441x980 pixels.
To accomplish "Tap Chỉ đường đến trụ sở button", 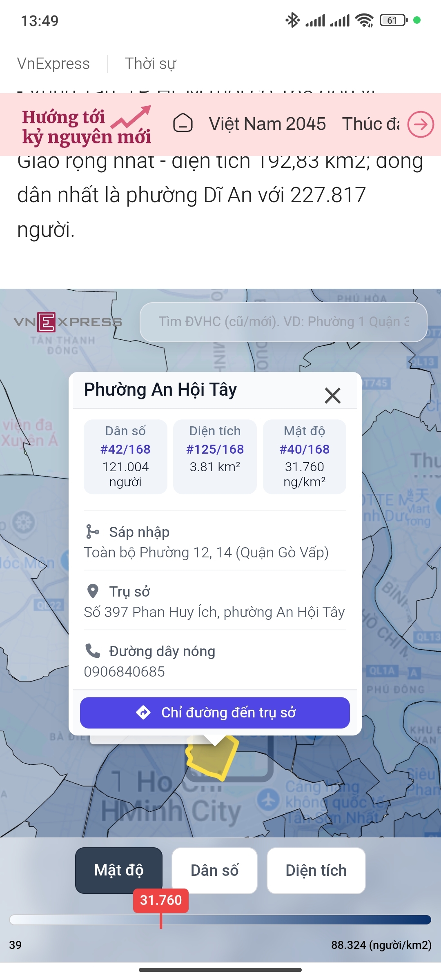I will click(x=215, y=713).
